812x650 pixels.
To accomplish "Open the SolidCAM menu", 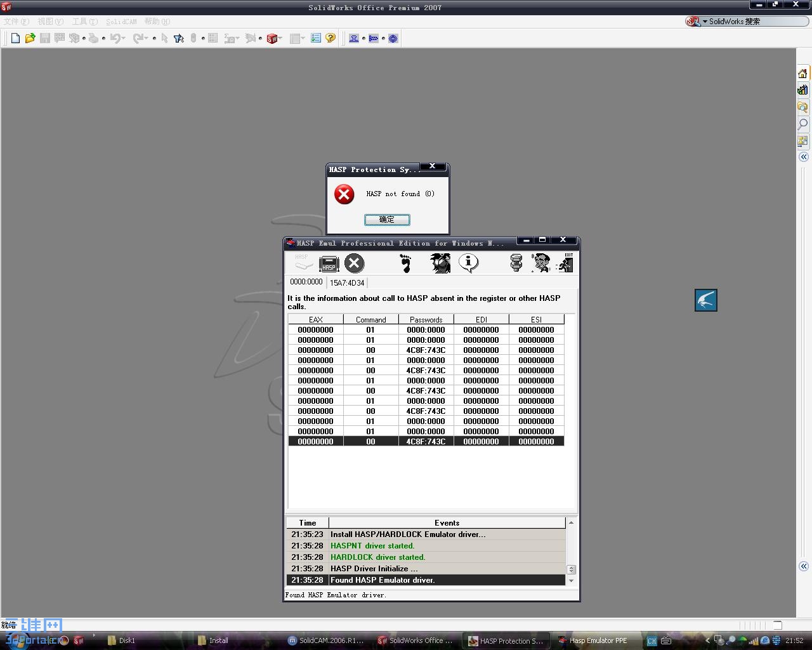I will [x=121, y=22].
